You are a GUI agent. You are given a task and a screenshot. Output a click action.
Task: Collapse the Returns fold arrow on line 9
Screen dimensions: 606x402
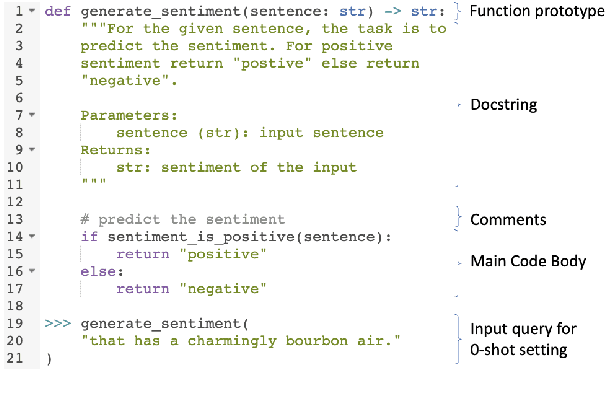click(31, 150)
